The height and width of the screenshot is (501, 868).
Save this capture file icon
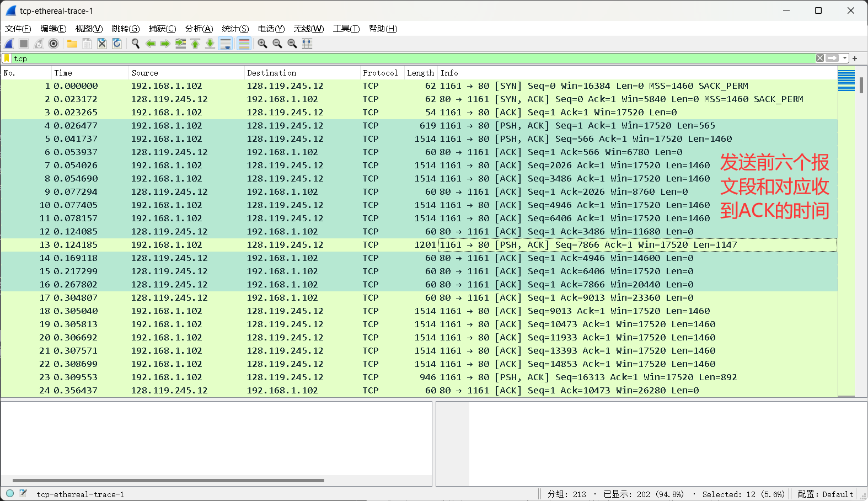point(87,44)
